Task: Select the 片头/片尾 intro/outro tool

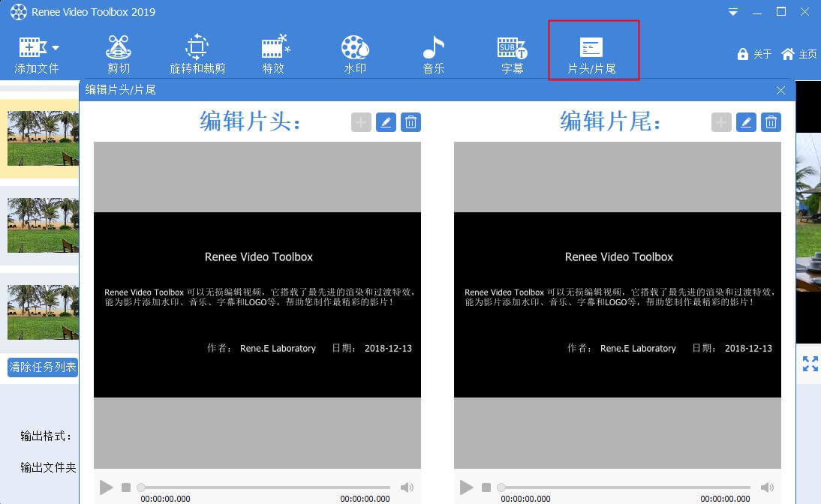Action: 592,55
